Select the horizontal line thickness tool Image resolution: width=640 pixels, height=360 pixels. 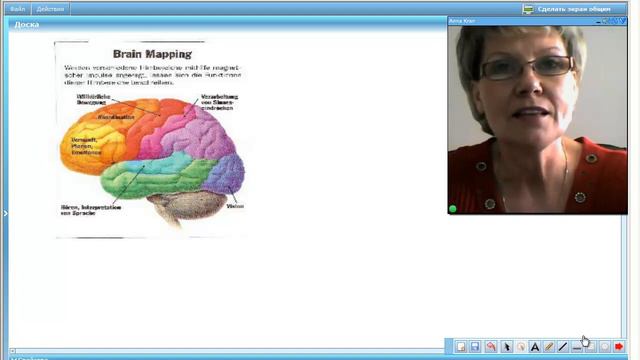(x=577, y=347)
